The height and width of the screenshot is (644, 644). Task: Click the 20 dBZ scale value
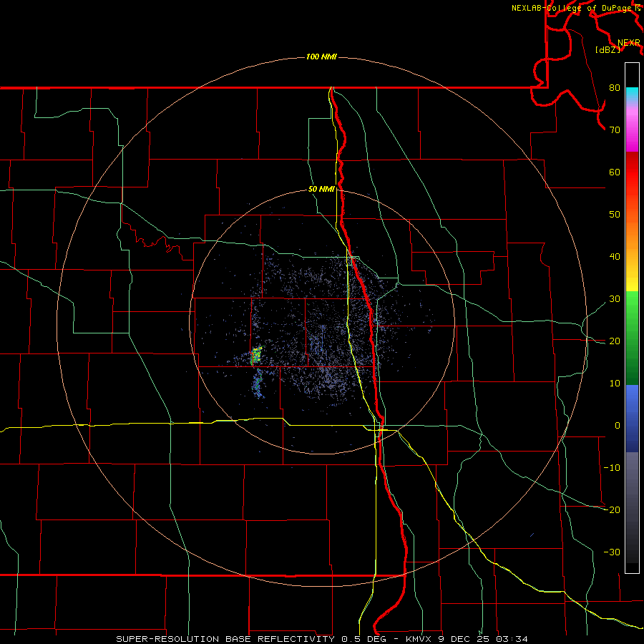point(615,341)
